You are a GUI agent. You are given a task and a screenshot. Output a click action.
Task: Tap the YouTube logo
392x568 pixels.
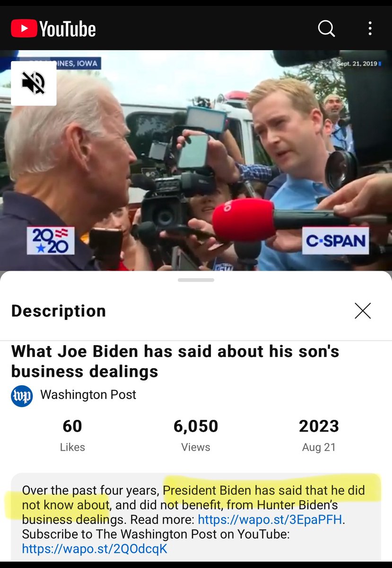coord(53,29)
